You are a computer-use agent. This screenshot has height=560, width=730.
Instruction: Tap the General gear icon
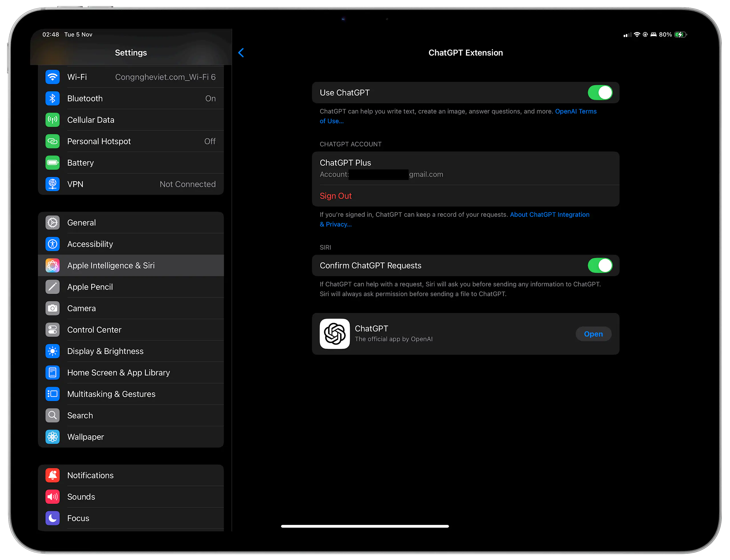52,223
